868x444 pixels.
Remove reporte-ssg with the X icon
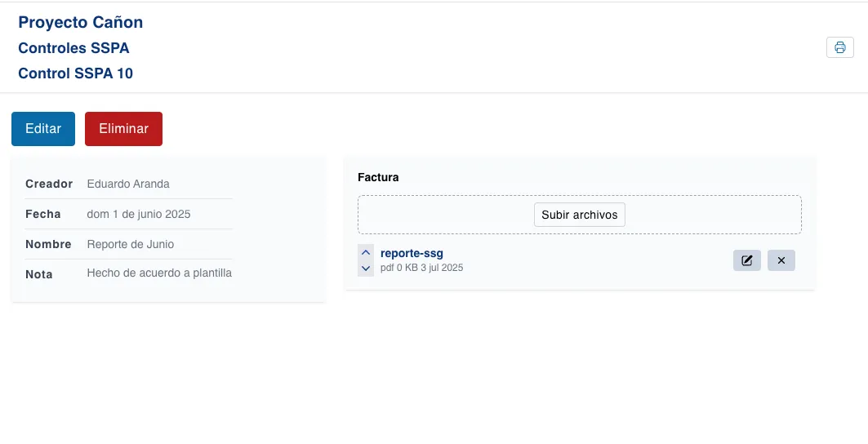pos(781,260)
